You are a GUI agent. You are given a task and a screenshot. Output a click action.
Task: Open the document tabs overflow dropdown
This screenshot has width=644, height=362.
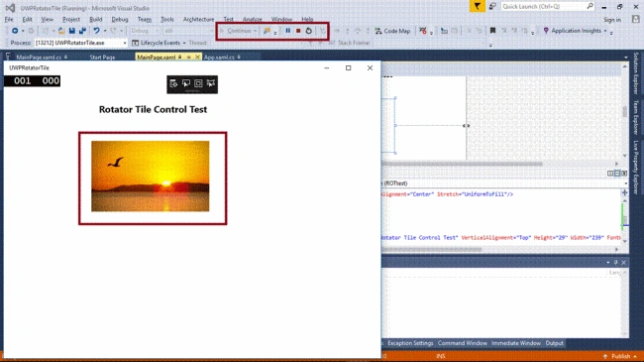tap(625, 58)
